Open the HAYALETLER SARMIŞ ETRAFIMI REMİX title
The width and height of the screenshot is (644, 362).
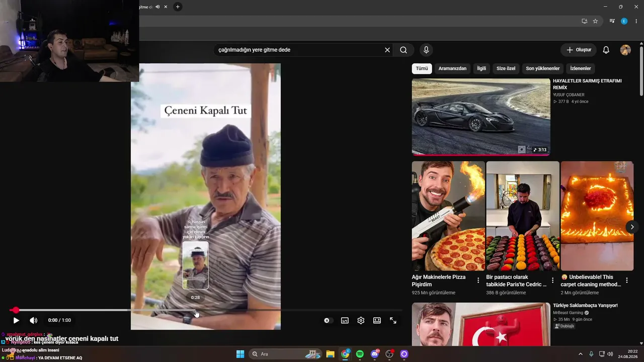pyautogui.click(x=587, y=84)
